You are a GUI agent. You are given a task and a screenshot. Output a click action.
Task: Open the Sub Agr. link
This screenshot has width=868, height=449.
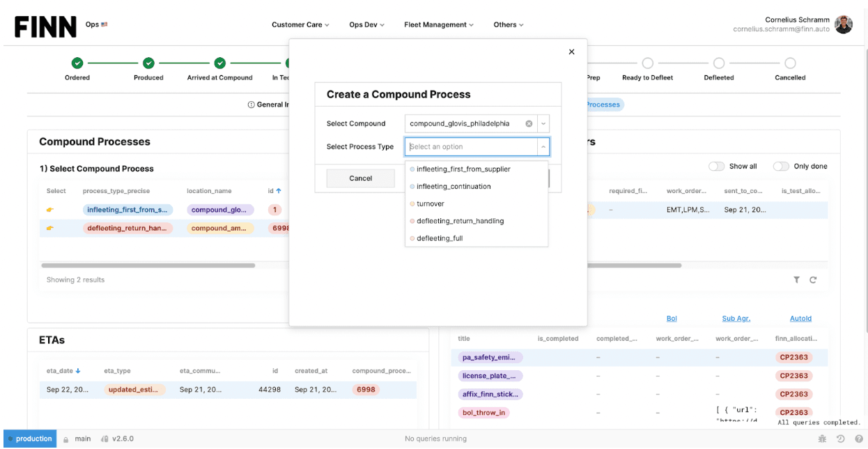(736, 318)
